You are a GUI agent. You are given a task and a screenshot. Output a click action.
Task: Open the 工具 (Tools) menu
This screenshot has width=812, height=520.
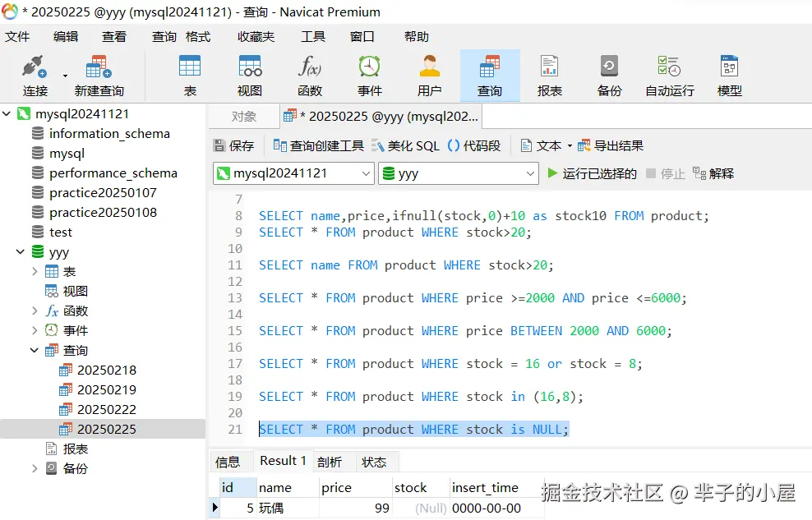click(313, 37)
